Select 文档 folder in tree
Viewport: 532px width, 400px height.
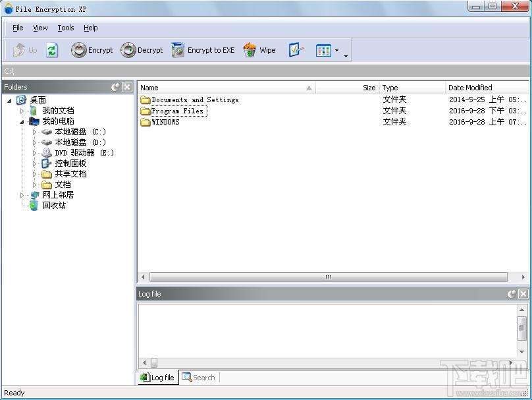63,184
